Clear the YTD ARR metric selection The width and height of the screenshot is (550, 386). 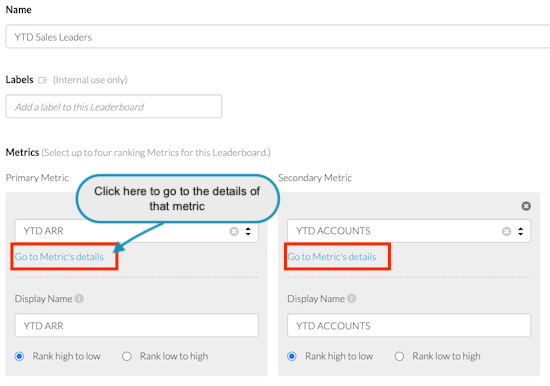[x=234, y=231]
